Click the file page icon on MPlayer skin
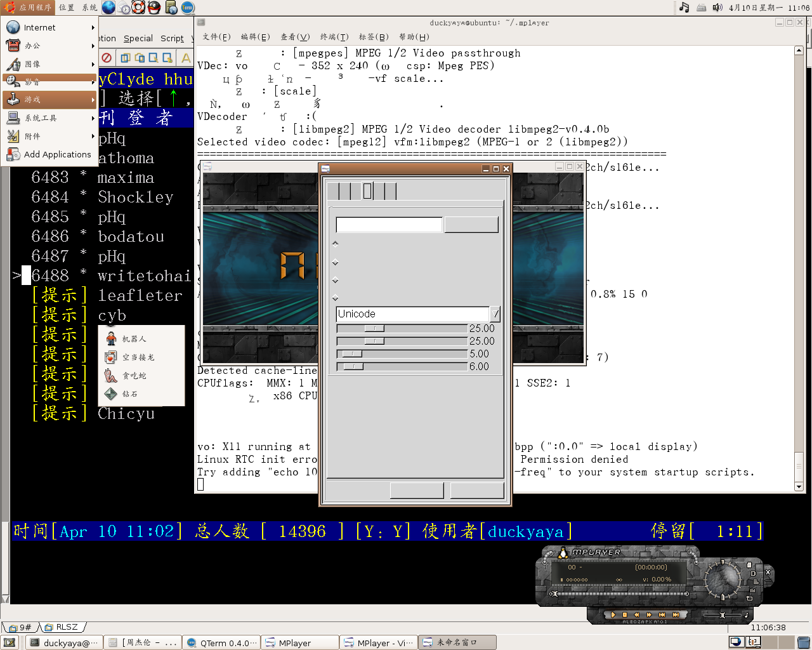Image resolution: width=812 pixels, height=650 pixels. click(x=749, y=565)
